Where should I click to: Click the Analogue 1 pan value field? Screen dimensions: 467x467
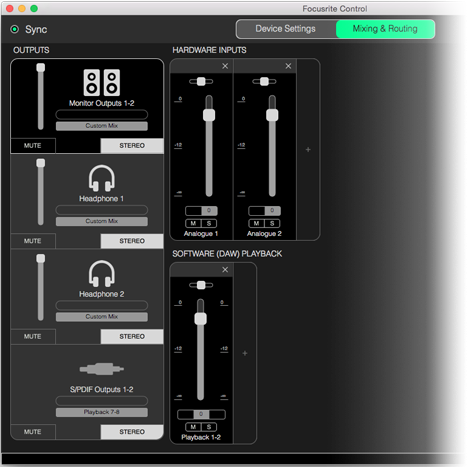coord(201,211)
